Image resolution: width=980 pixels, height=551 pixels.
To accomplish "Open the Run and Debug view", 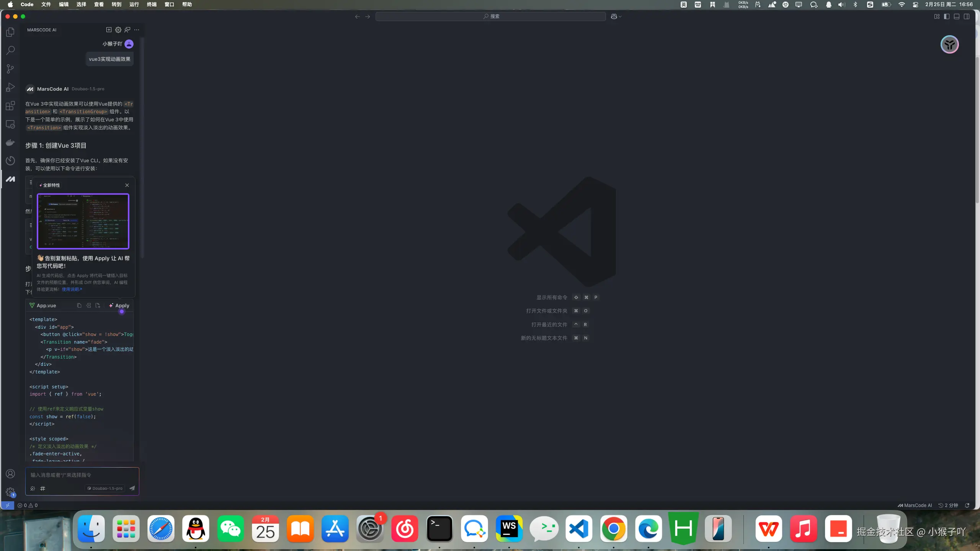I will 10,87.
